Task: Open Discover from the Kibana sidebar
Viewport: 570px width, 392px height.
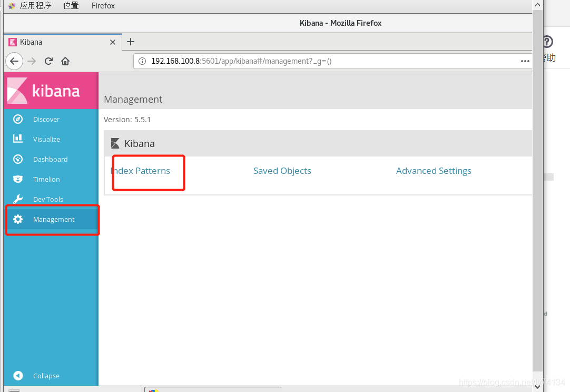Action: pyautogui.click(x=51, y=119)
